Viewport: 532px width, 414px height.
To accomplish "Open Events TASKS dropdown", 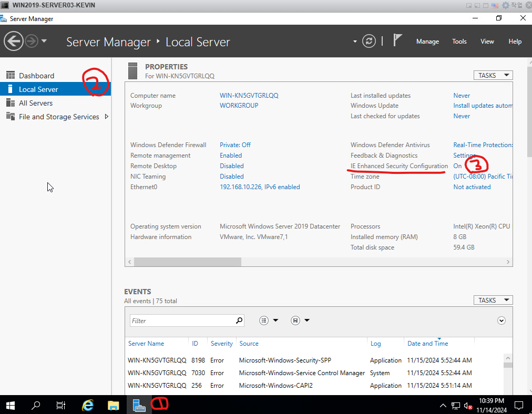I will click(x=493, y=300).
